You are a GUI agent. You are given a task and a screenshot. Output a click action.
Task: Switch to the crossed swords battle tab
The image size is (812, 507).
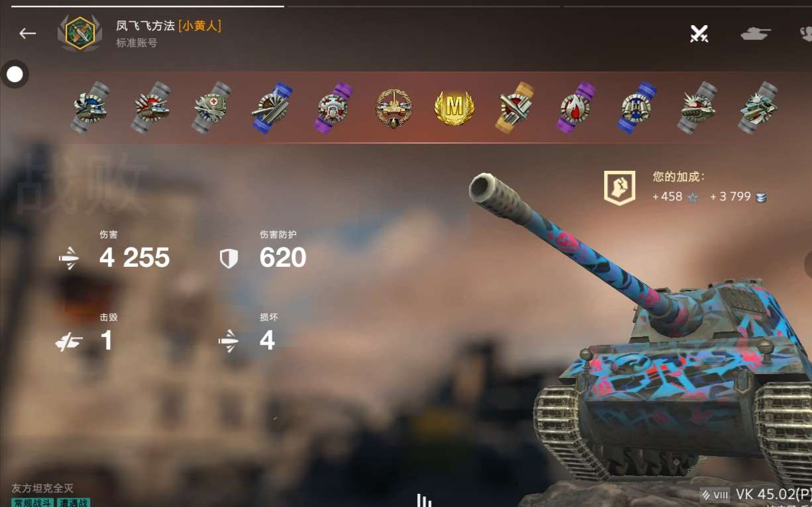pos(699,33)
